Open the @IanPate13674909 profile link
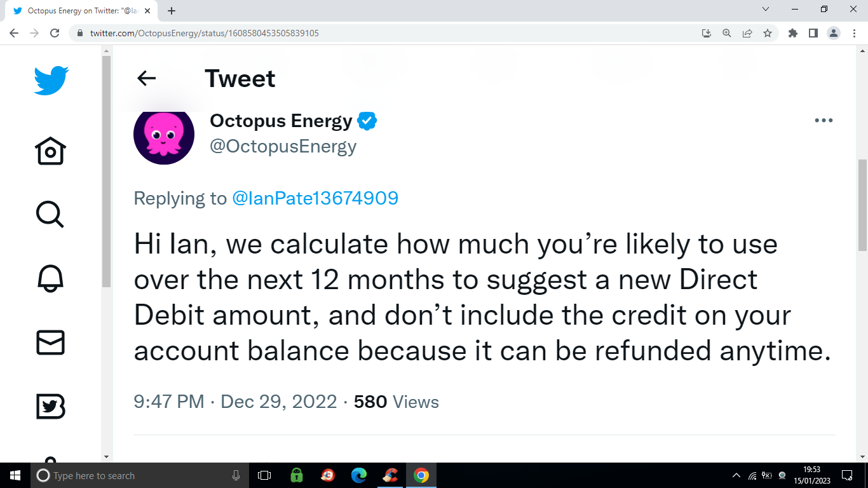 pos(315,198)
